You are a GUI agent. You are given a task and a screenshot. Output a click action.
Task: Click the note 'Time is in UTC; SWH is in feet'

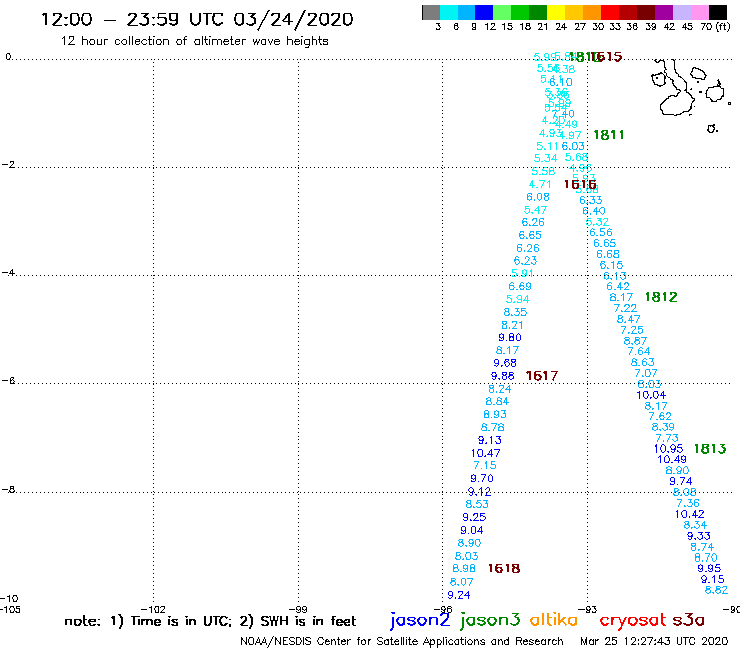click(x=210, y=621)
